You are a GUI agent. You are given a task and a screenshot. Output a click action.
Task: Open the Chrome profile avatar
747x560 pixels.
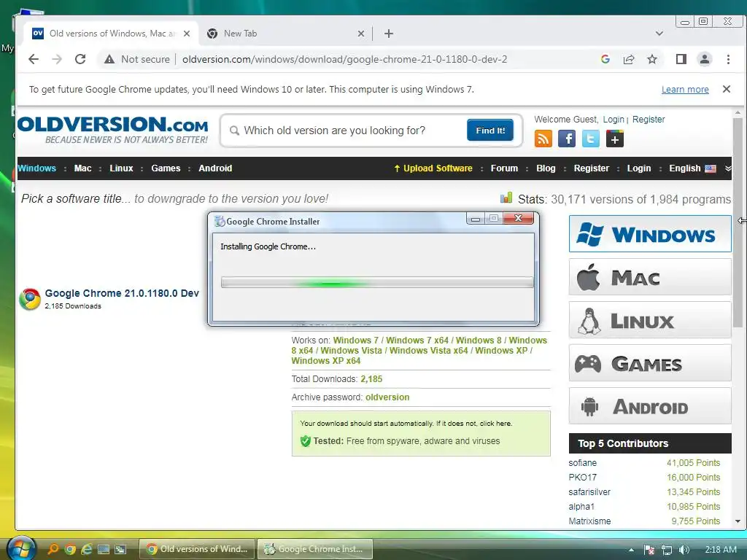(705, 59)
